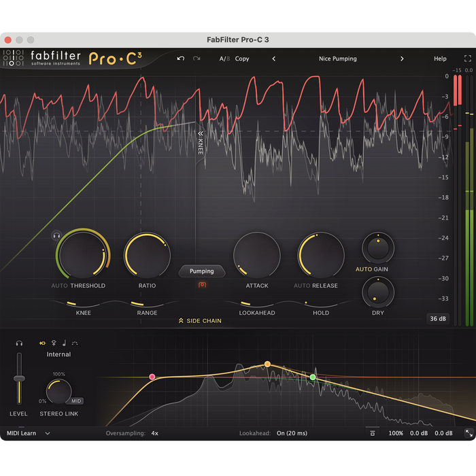Open Oversampling 4x selector
This screenshot has width=476, height=476.
[x=155, y=433]
